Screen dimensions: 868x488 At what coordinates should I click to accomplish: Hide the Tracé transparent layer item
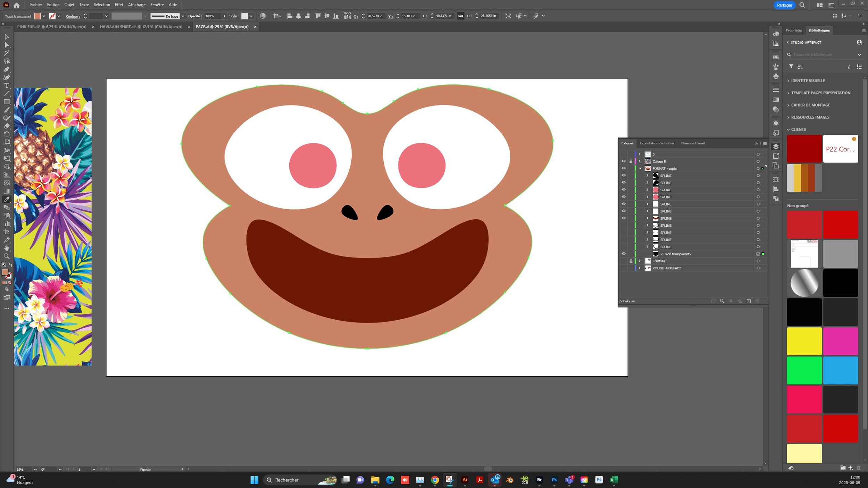pyautogui.click(x=624, y=254)
